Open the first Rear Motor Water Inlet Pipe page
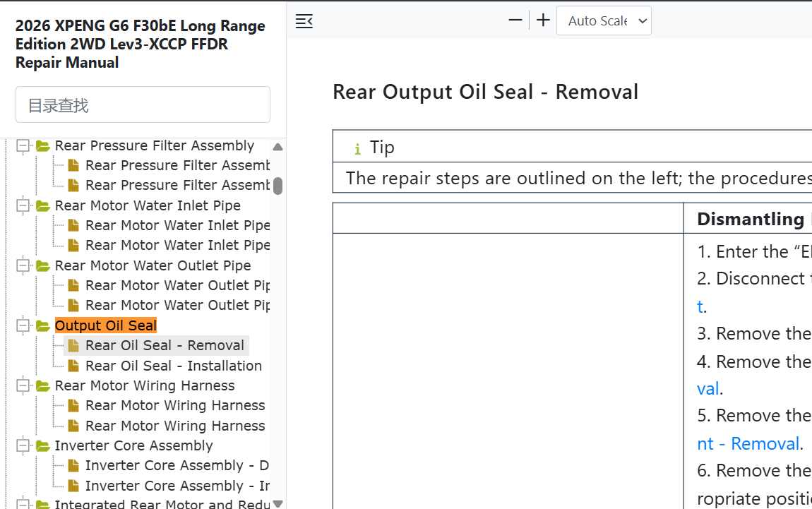The height and width of the screenshot is (509, 812). [x=178, y=225]
